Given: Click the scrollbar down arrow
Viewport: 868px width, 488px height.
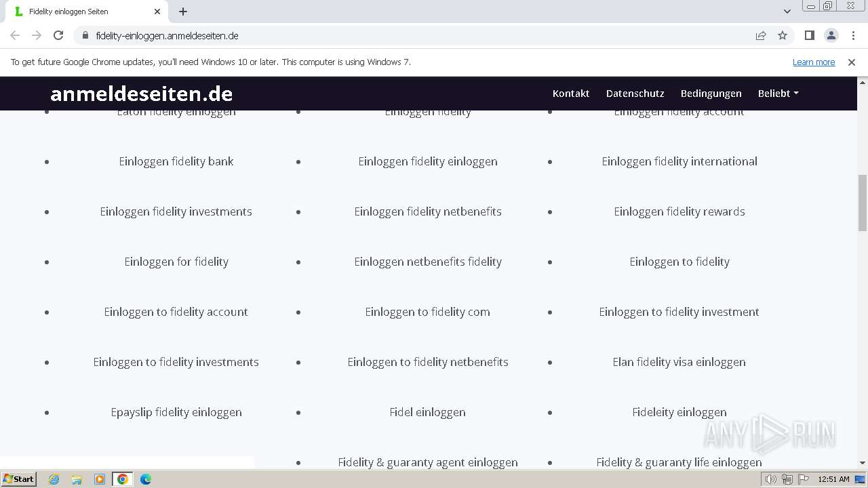Looking at the screenshot, I should click(x=863, y=463).
